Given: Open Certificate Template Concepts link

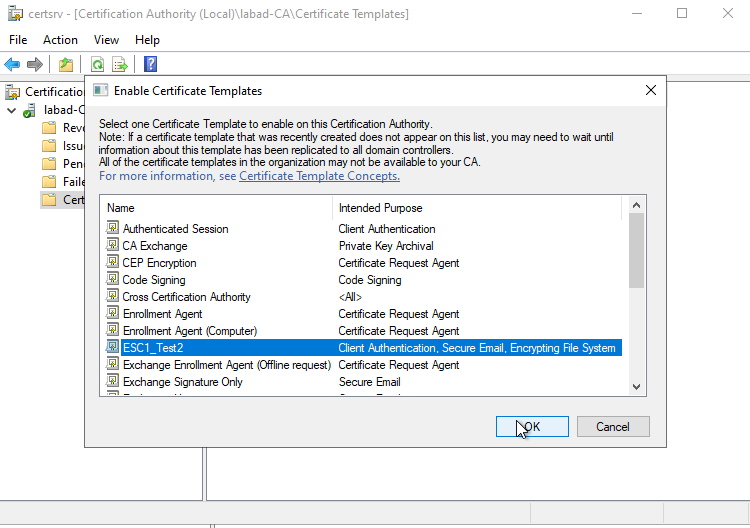Looking at the screenshot, I should [319, 176].
